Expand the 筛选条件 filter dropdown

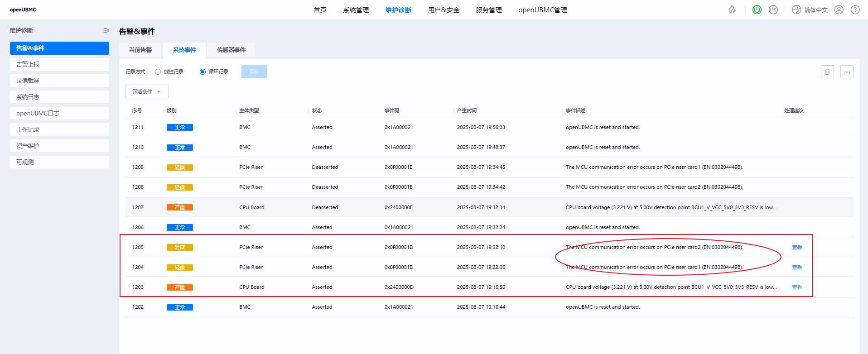(147, 91)
